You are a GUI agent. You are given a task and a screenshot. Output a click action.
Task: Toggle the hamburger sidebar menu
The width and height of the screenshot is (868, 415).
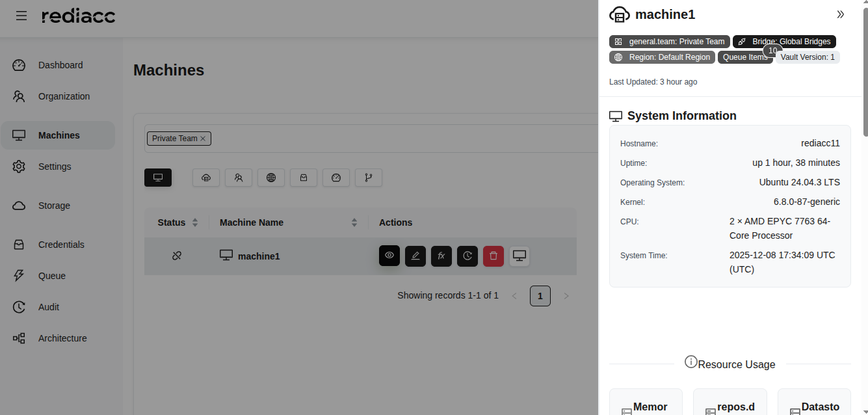pos(21,16)
